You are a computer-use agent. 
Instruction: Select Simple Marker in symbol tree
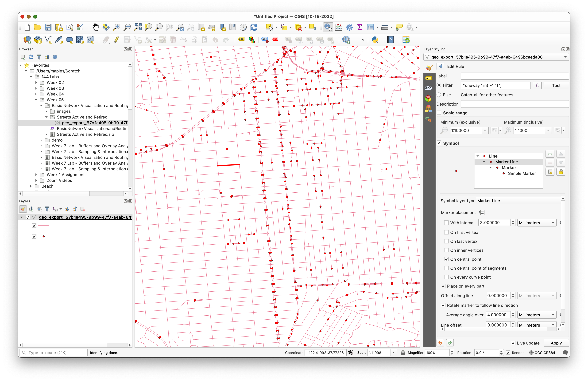click(522, 174)
